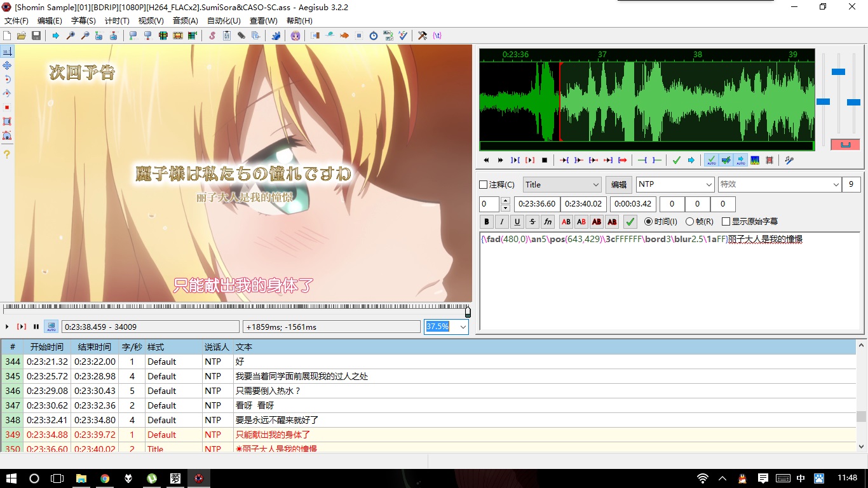This screenshot has width=868, height=488.
Task: Toggle bold with the B button
Action: [487, 222]
